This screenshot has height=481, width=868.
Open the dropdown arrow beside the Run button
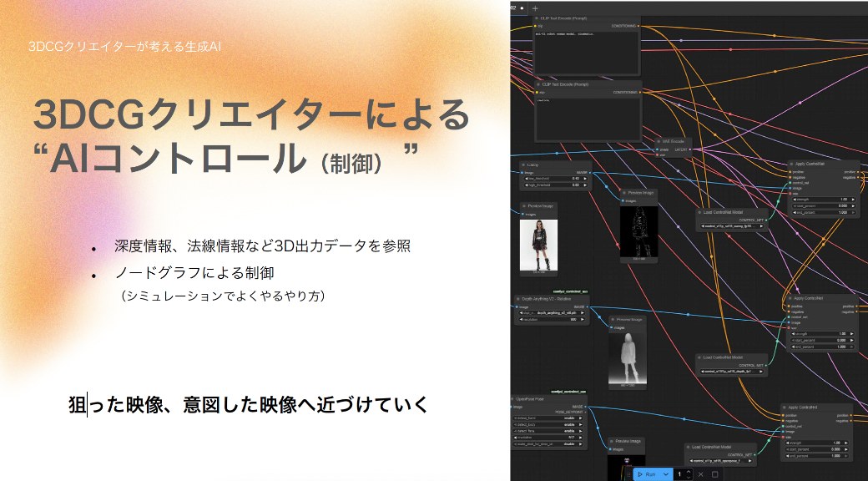(665, 473)
